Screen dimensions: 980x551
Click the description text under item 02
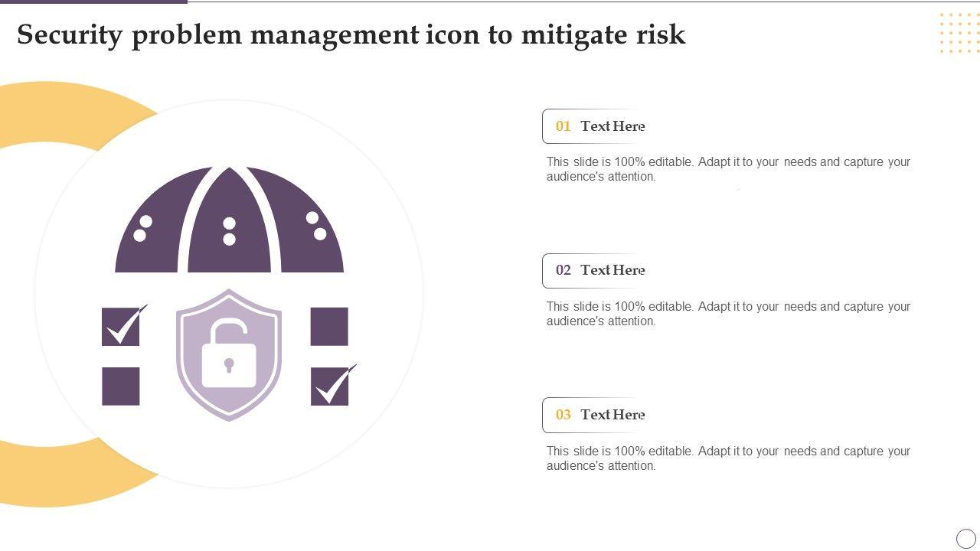(727, 314)
